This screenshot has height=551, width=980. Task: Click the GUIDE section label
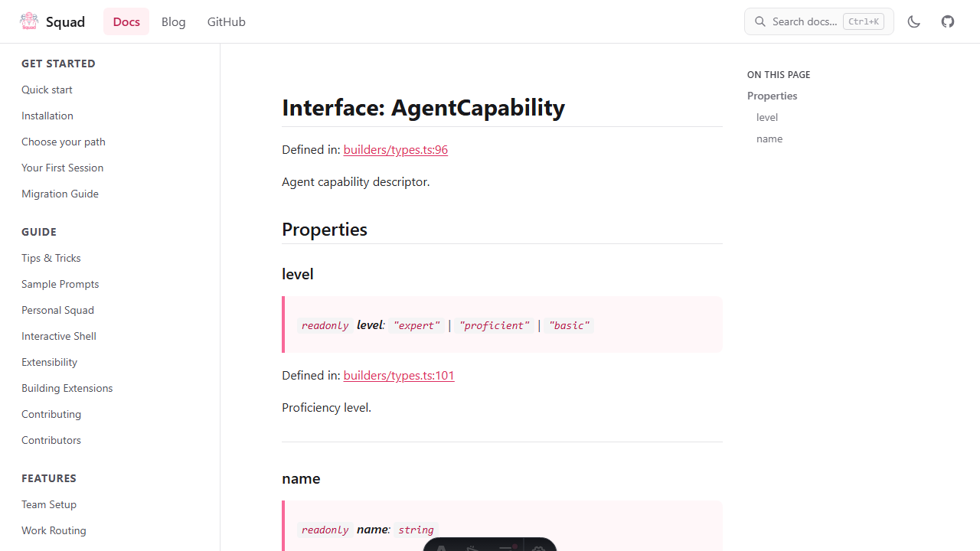(x=39, y=232)
